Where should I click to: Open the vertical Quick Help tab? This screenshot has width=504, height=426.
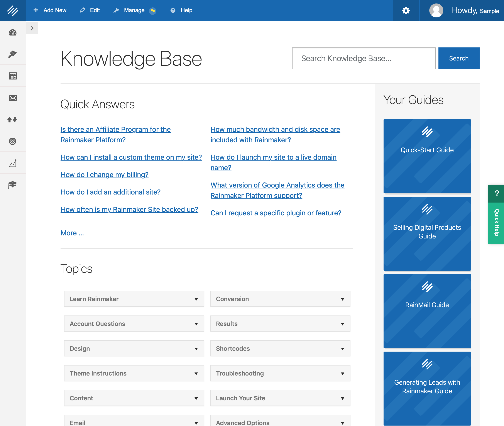497,223
